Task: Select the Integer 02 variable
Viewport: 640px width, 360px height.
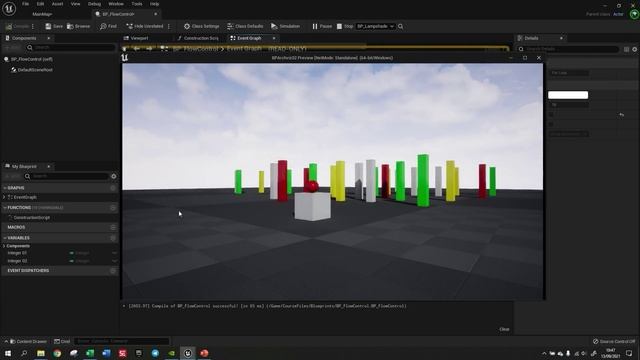Action: [17, 261]
